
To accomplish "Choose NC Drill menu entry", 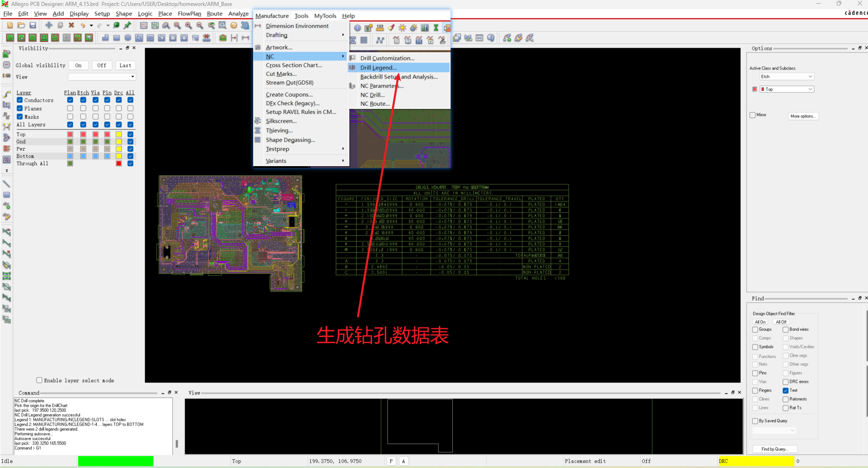I will pos(399,95).
